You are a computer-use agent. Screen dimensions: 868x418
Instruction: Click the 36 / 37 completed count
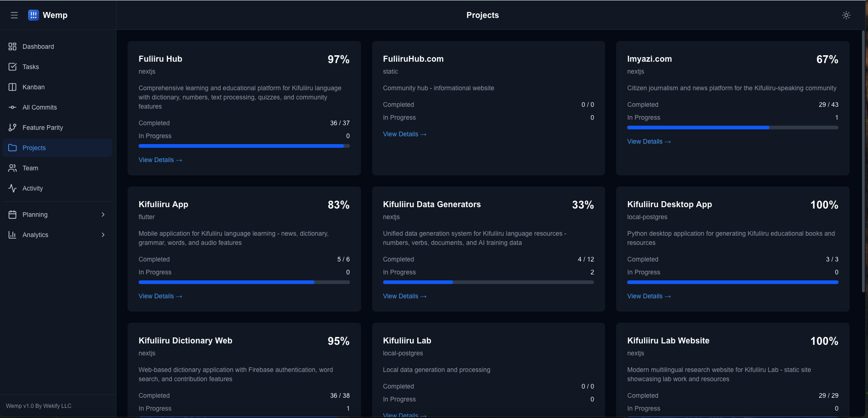340,123
